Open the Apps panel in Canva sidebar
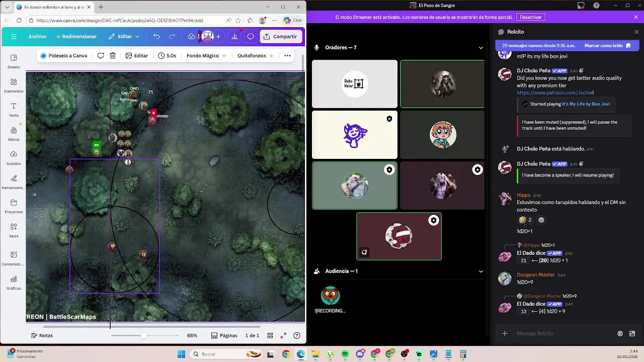Screen dimensions: 644x362 click(x=14, y=230)
